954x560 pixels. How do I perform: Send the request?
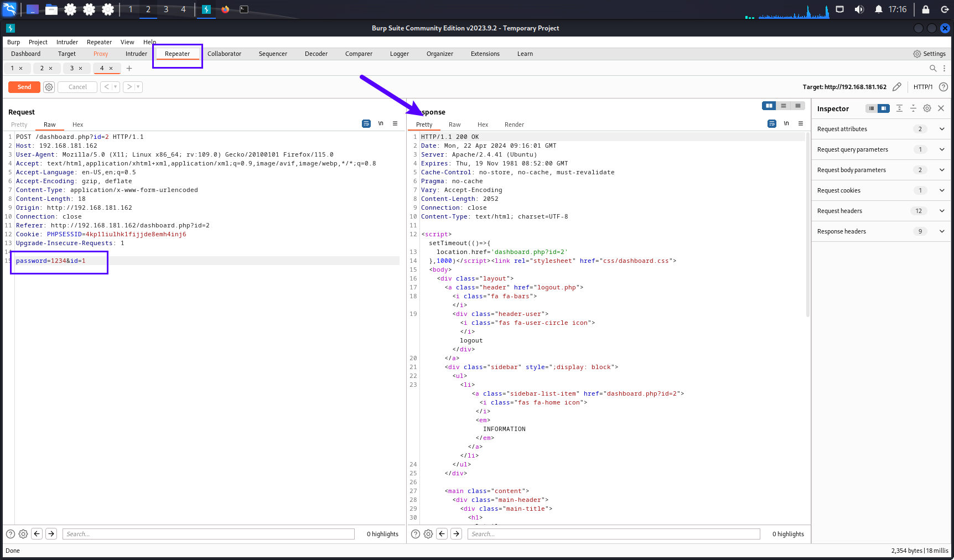[x=24, y=87]
